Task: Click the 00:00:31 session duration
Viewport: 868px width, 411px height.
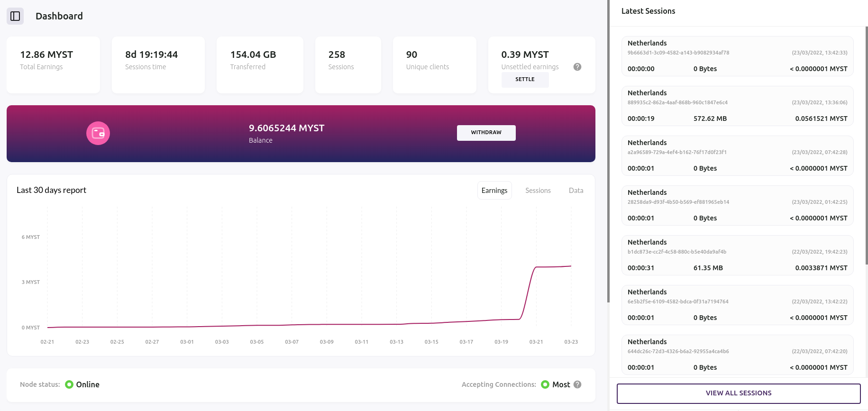Action: (641, 268)
